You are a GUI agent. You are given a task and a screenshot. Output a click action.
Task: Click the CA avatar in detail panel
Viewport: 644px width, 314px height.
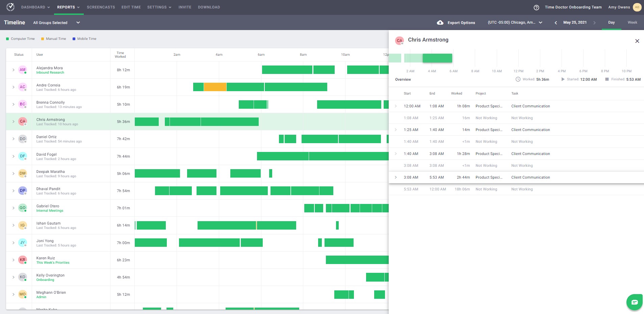point(400,41)
